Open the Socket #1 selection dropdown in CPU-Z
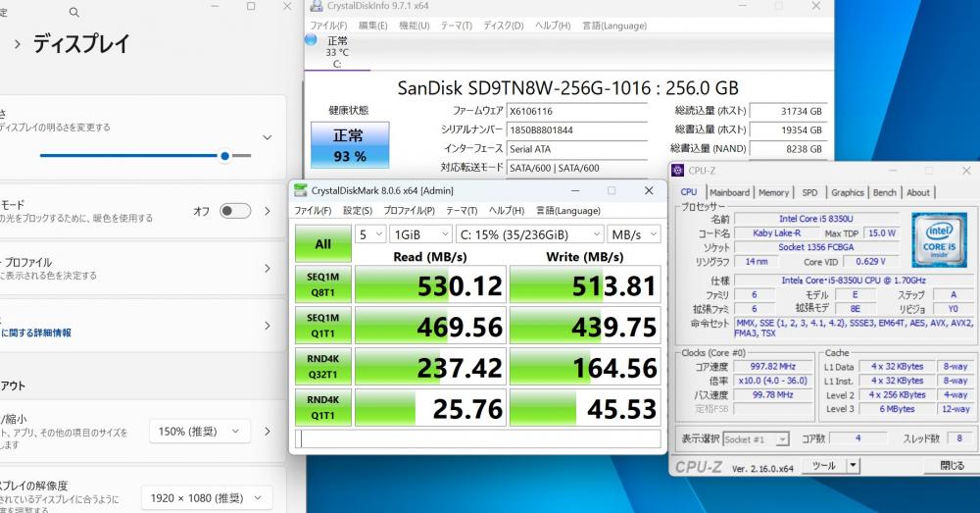 (757, 439)
